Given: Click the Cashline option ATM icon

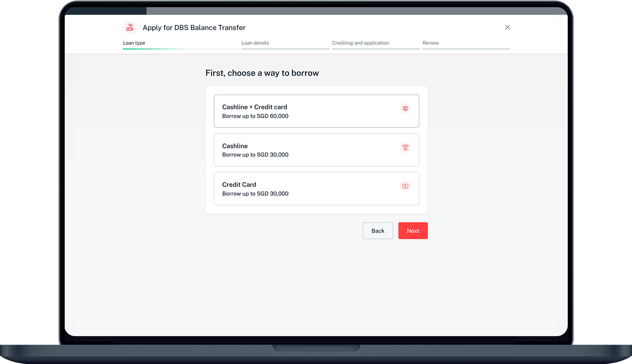Looking at the screenshot, I should pyautogui.click(x=405, y=148).
